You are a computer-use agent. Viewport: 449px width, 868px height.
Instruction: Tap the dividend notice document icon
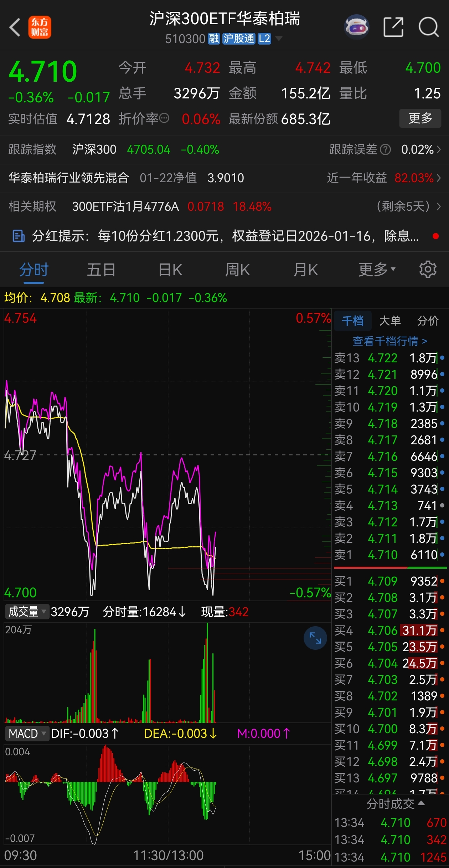click(19, 236)
